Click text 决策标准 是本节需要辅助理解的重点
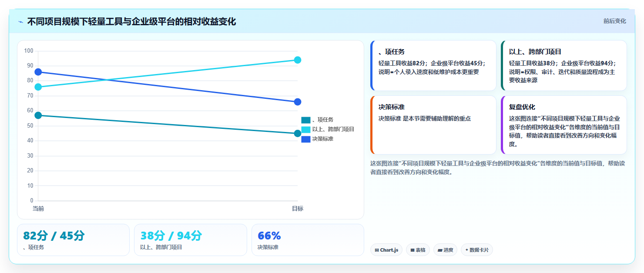This screenshot has width=644, height=273. point(425,118)
